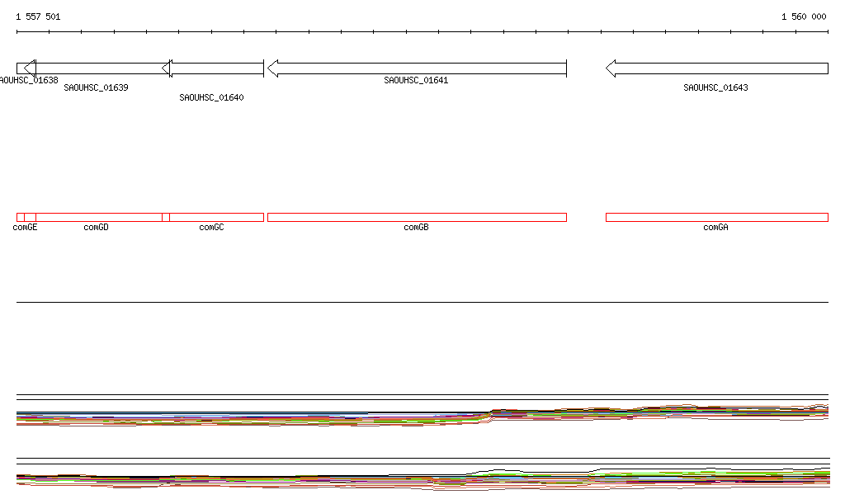Click the lower multicolored expression profile track

click(423, 478)
